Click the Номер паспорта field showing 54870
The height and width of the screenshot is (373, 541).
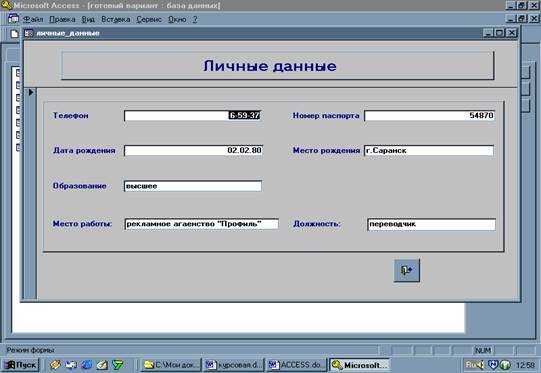(430, 116)
